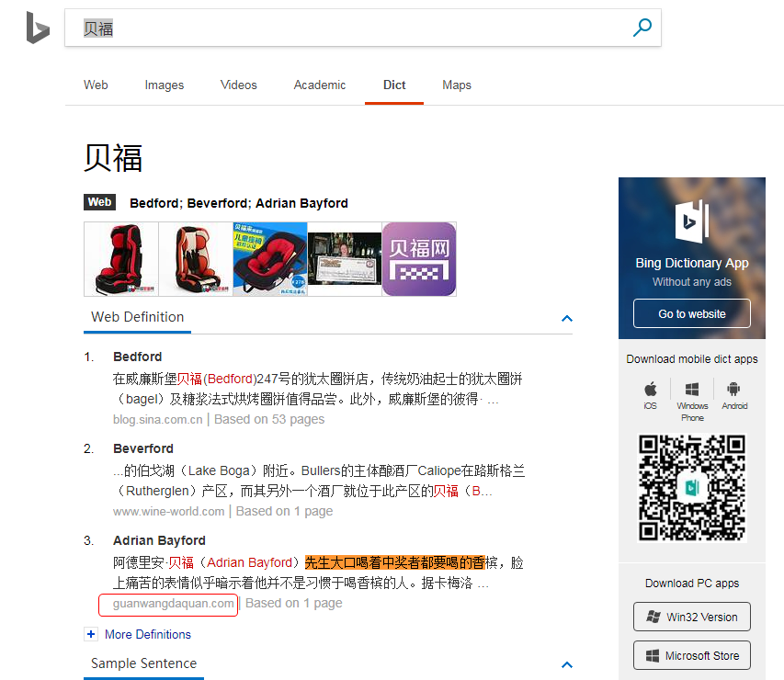
Task: Collapse the Sample Sentence section chevron
Action: coord(566,665)
